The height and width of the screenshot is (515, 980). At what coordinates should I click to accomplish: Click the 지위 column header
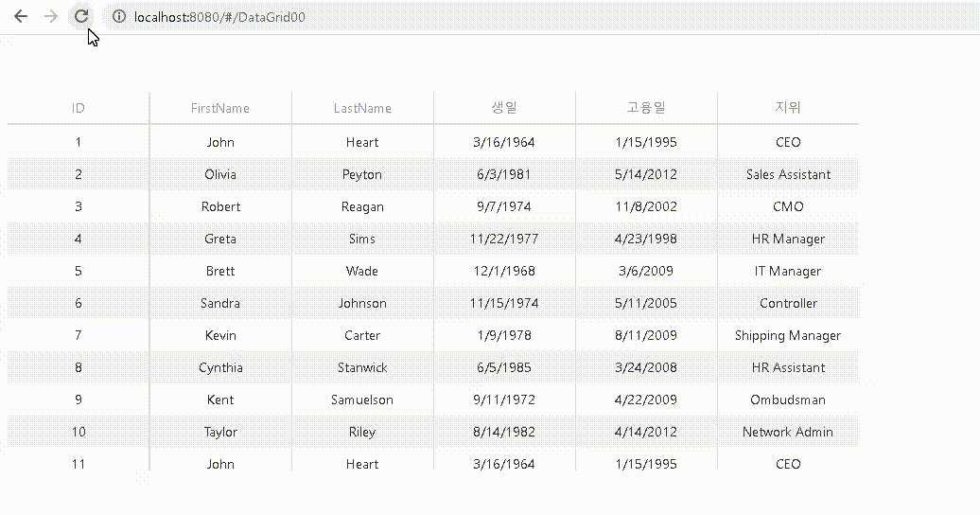pyautogui.click(x=788, y=108)
